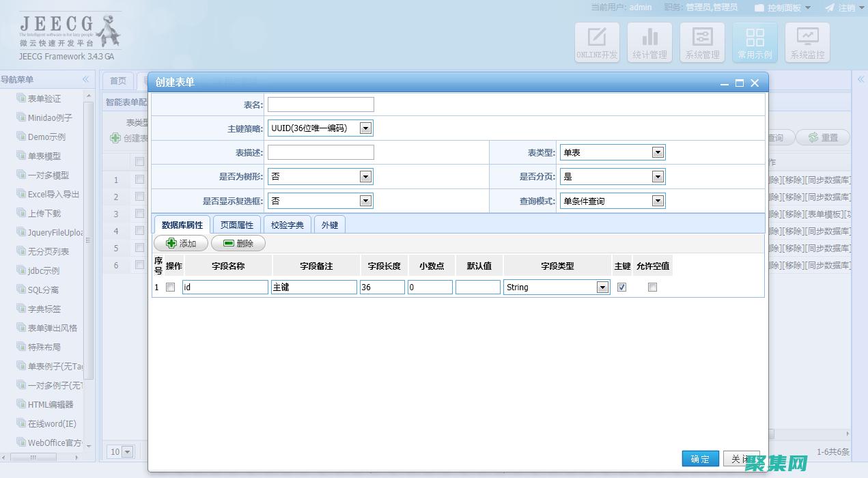Open the 统计管理 chart icon
868x478 pixels.
pos(649,42)
